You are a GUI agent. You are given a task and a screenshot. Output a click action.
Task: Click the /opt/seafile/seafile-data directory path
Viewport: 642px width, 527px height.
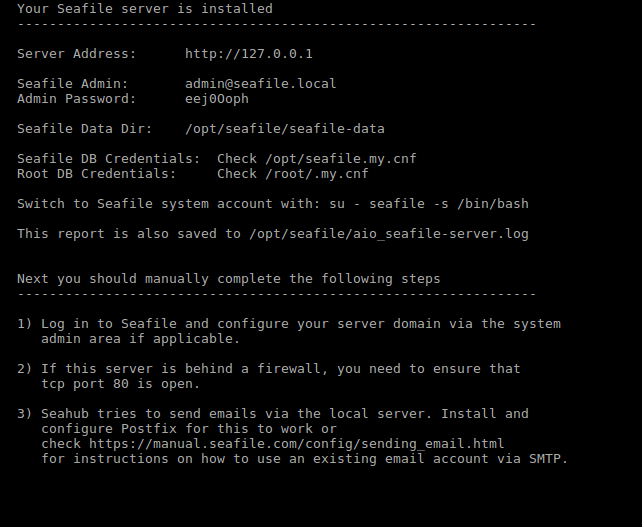pyautogui.click(x=285, y=129)
